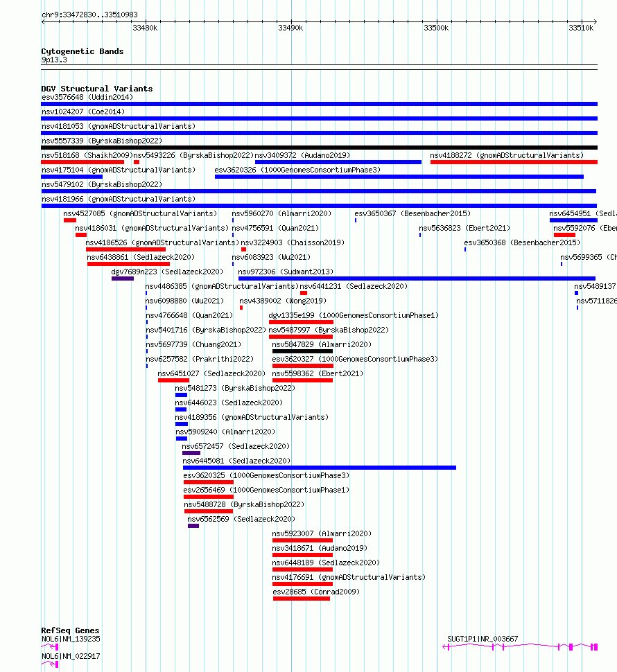Open nsv6441231 (Sedlazeck2020) variant
617x672 pixels.
[354, 287]
